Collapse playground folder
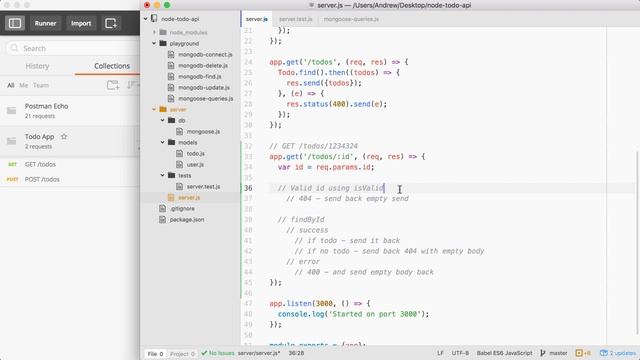The image size is (640, 360). pyautogui.click(x=154, y=43)
